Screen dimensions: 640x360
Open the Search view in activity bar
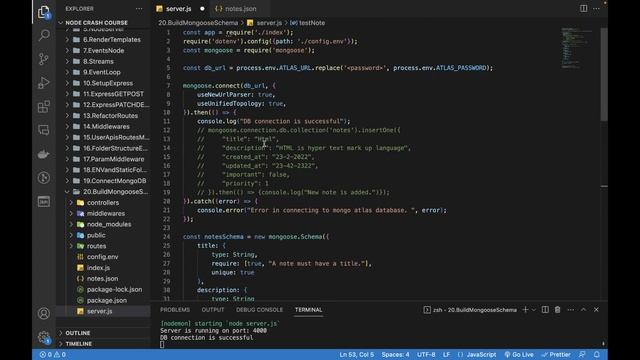pos(44,35)
